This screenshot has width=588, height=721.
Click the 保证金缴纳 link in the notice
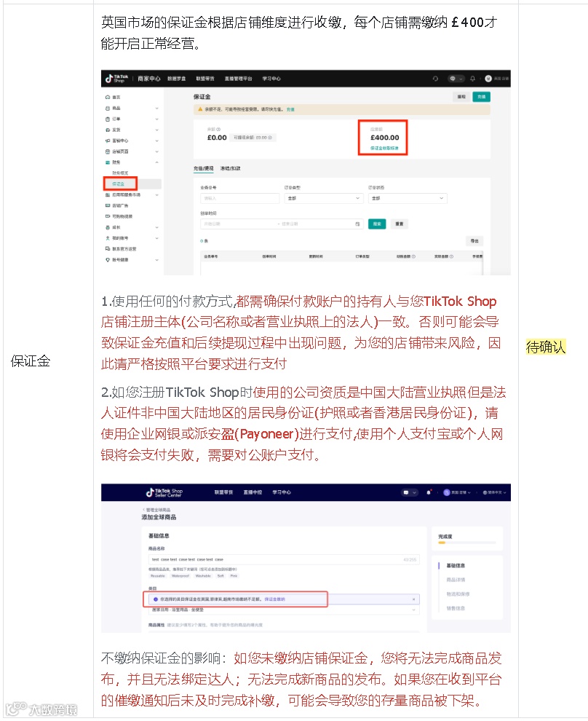tap(274, 599)
